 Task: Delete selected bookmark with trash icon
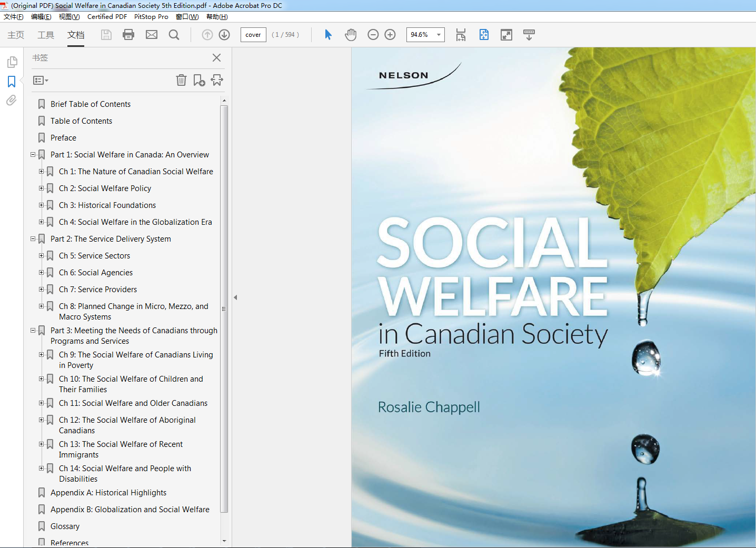coord(181,80)
